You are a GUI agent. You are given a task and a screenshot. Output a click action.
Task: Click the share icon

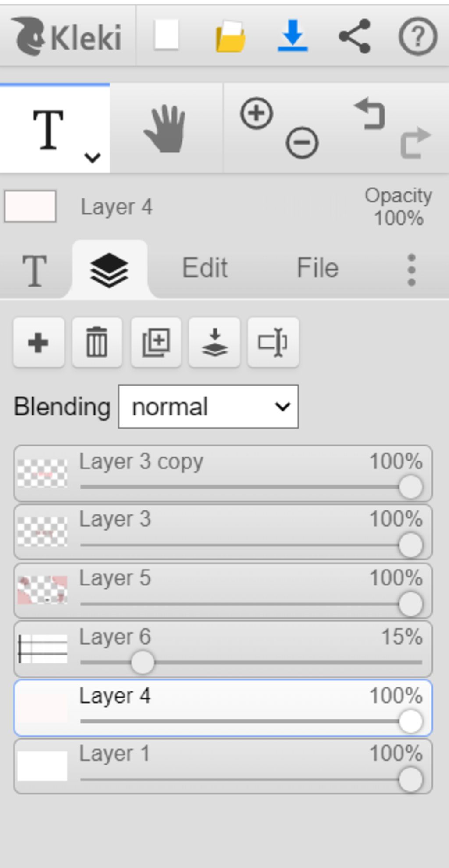coord(355,36)
